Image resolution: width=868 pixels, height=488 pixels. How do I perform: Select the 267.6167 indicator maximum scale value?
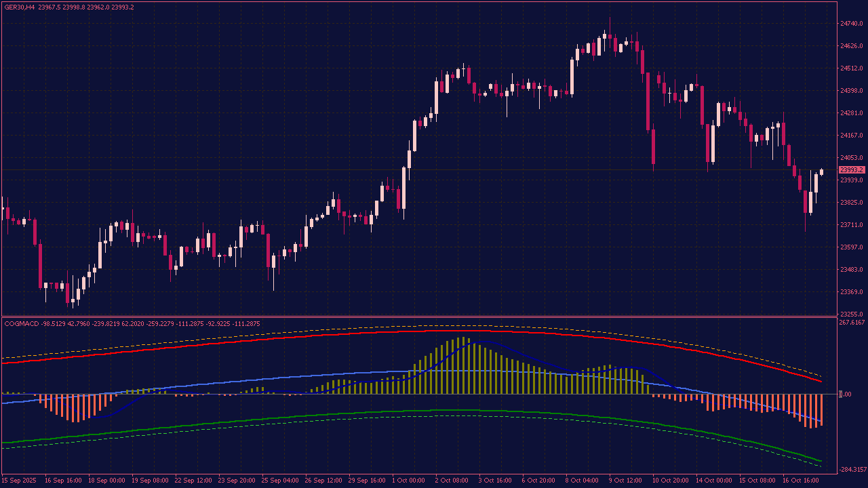pos(850,323)
